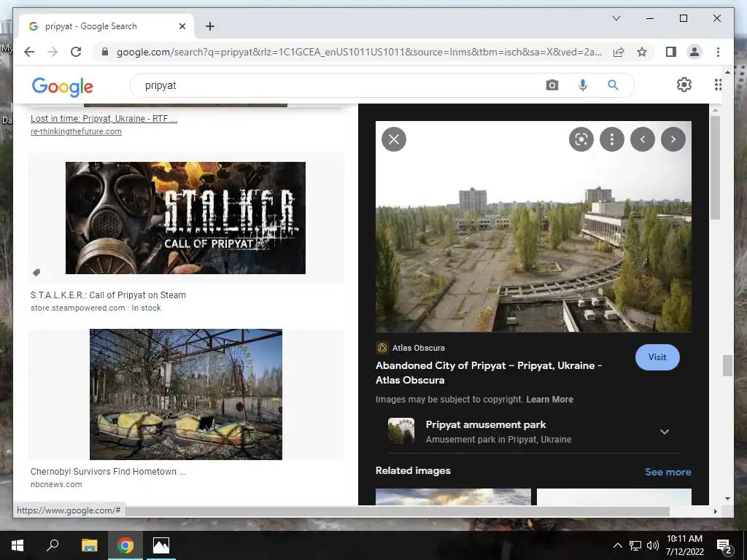Click the Chrome forward arrow

click(53, 52)
